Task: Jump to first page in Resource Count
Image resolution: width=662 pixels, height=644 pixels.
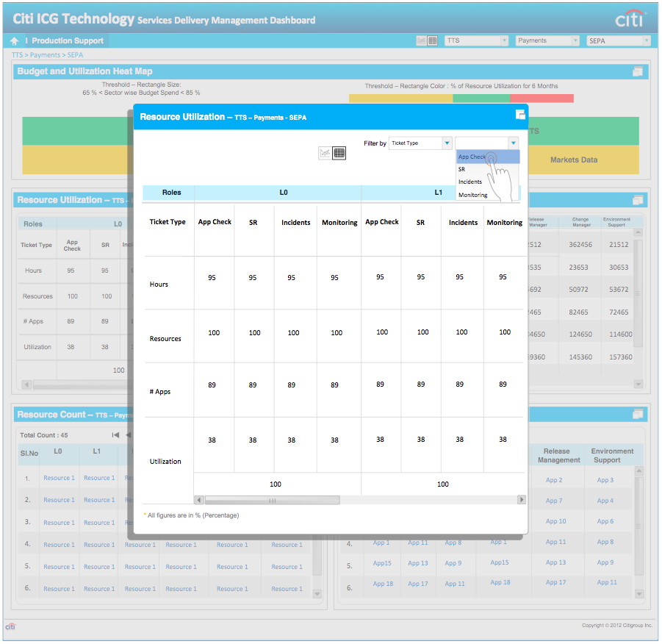Action: pos(115,434)
